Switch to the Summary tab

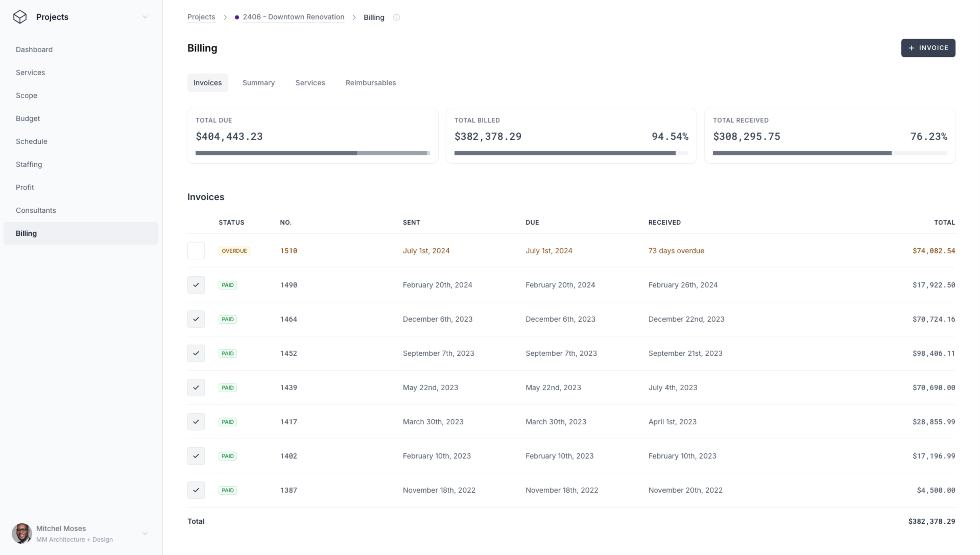[x=258, y=83]
